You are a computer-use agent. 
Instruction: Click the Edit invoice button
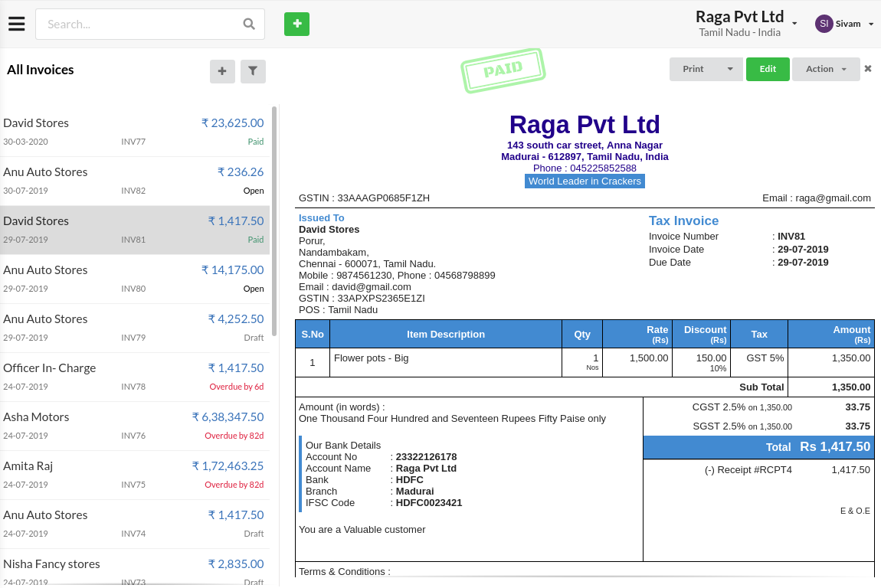(768, 69)
